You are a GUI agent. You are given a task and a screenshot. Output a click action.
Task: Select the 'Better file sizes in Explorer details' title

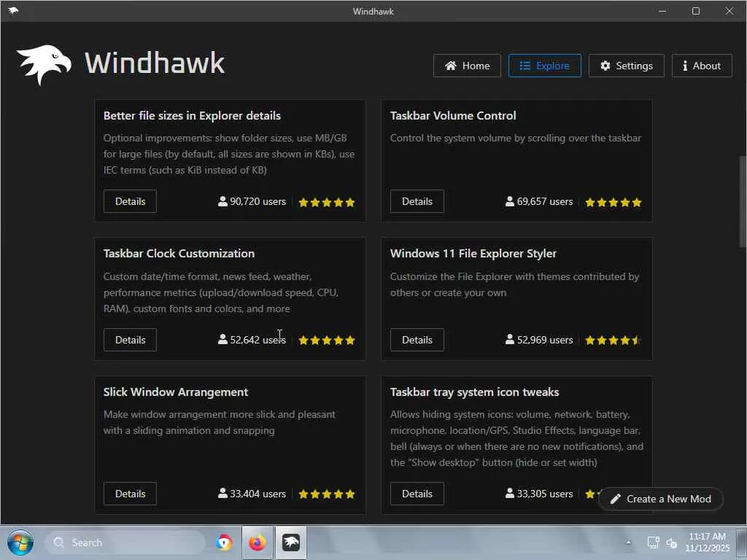click(x=192, y=116)
